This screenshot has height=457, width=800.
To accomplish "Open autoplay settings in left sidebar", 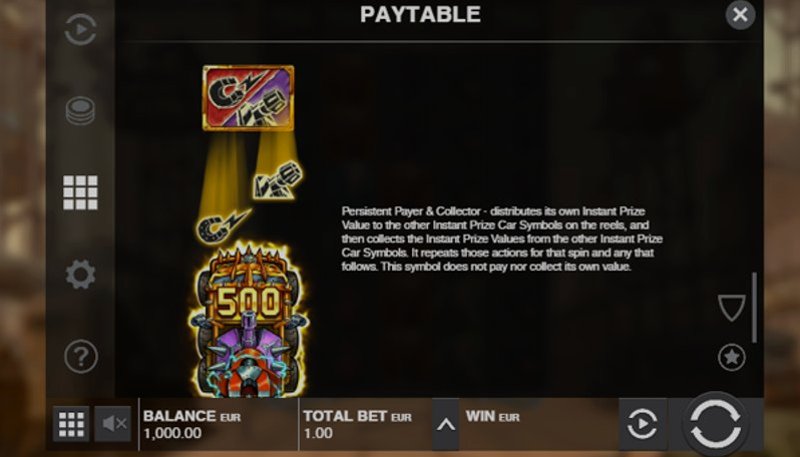I will tap(81, 30).
